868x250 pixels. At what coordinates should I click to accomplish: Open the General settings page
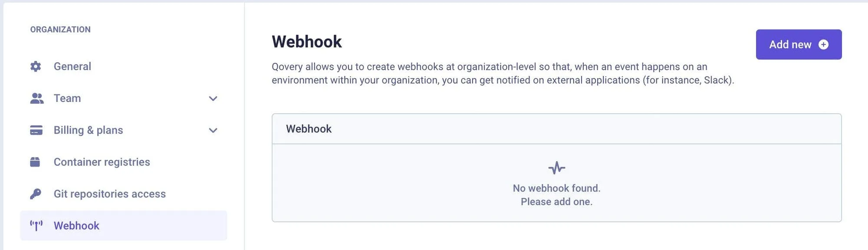click(72, 66)
